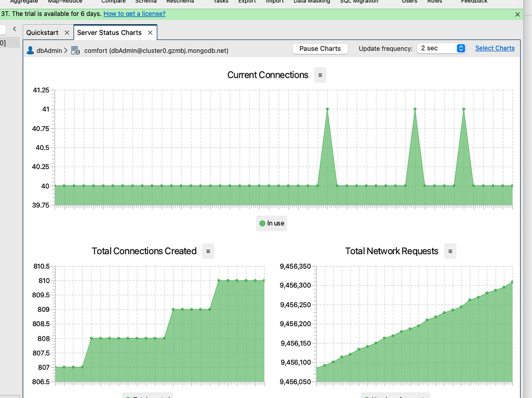Toggle the 'In use' legend series
This screenshot has width=532, height=398.
tap(271, 223)
